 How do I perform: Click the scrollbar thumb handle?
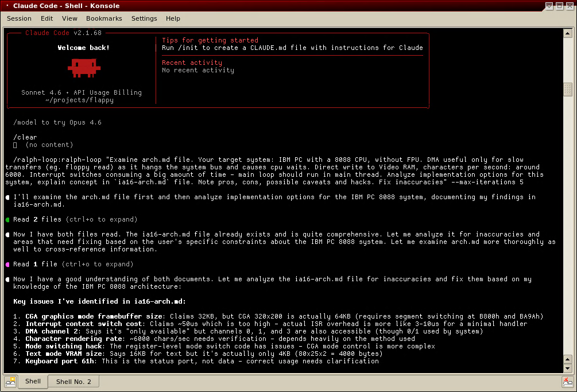tap(567, 90)
